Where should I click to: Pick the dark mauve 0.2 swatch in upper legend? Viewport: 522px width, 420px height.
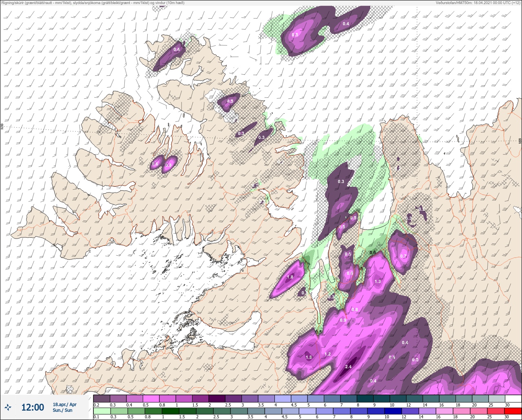click(102, 398)
